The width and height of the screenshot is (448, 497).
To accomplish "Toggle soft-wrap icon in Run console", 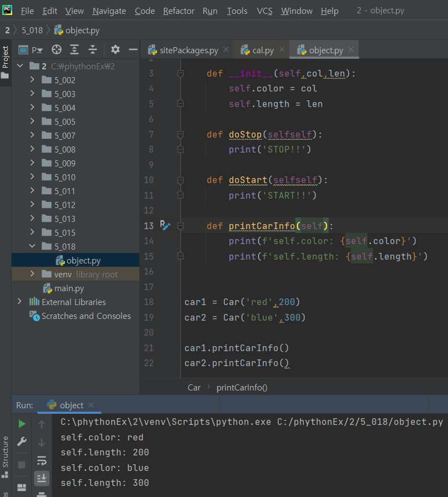I will pyautogui.click(x=42, y=460).
